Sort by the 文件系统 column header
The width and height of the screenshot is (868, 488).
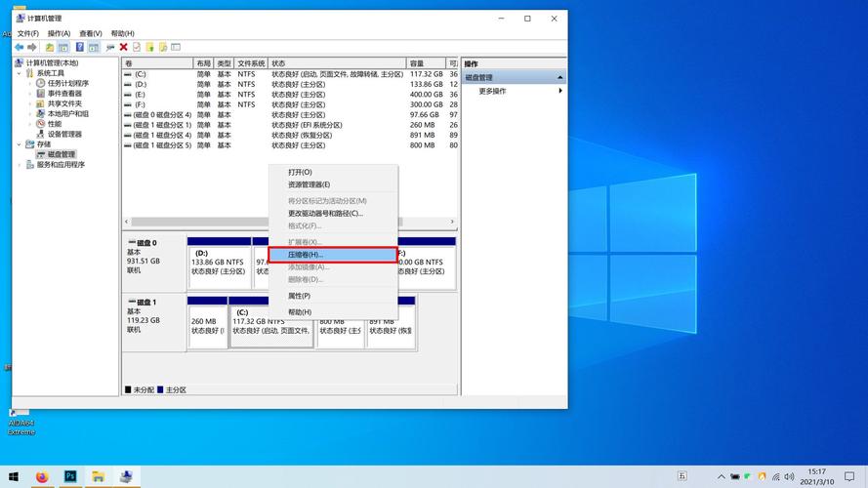coord(251,62)
